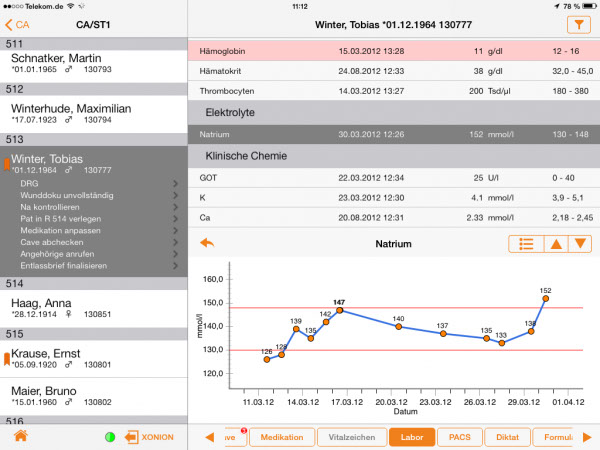
Task: Click the orange return arrow beside Natrium
Action: 208,243
